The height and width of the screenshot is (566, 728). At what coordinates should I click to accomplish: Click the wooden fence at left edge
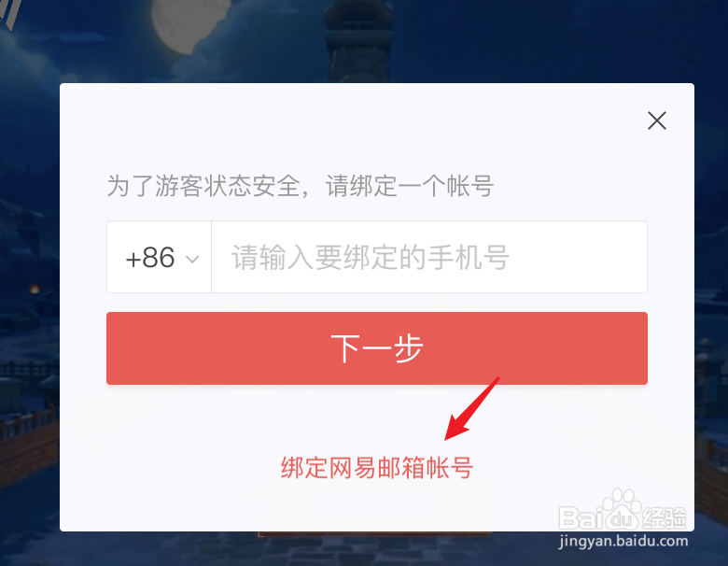[28, 440]
